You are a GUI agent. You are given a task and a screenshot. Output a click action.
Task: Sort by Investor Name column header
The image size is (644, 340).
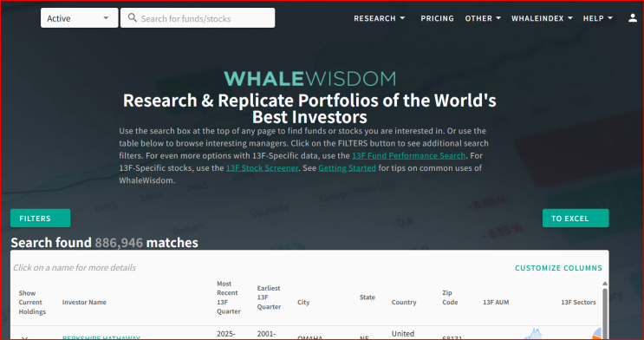84,302
